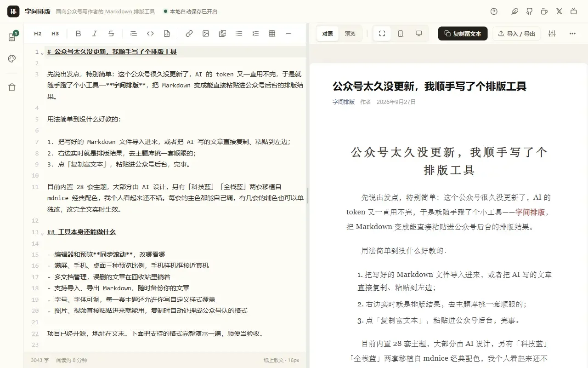
Task: Insert a blockquote
Action: [x=134, y=34]
